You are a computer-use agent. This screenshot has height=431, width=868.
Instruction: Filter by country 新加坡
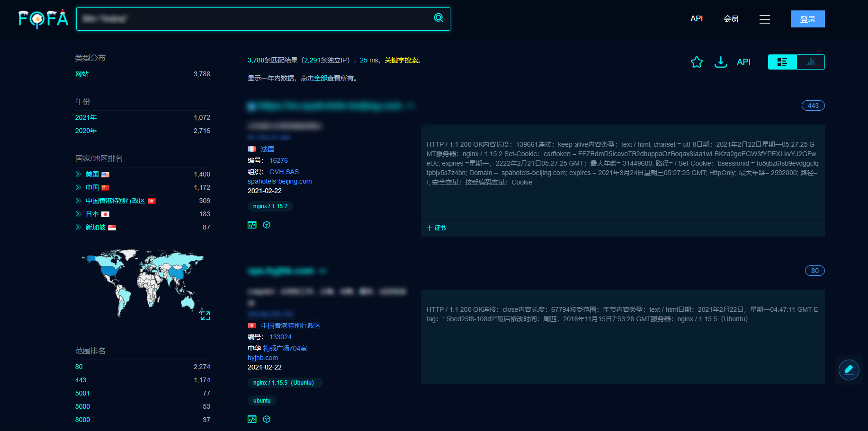[95, 227]
